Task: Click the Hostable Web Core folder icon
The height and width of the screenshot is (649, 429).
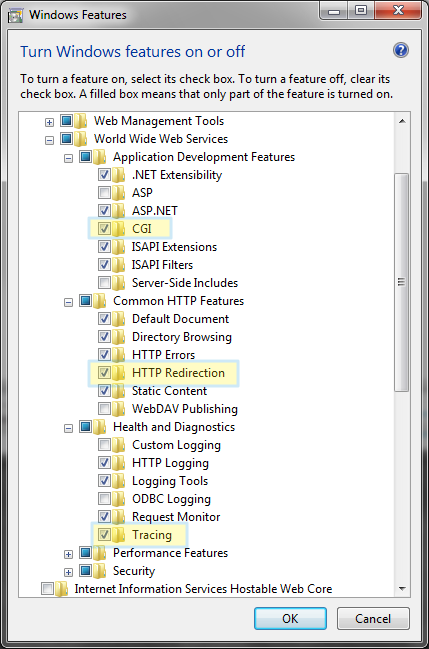Action: [61, 589]
